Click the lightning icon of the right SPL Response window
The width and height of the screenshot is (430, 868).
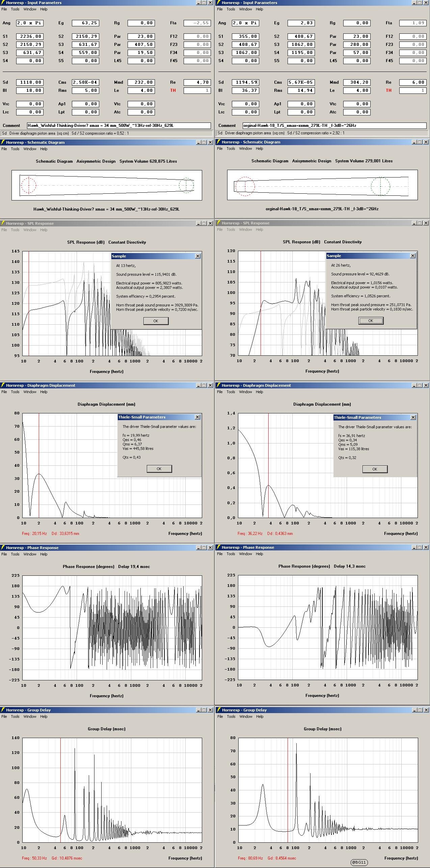pyautogui.click(x=218, y=223)
